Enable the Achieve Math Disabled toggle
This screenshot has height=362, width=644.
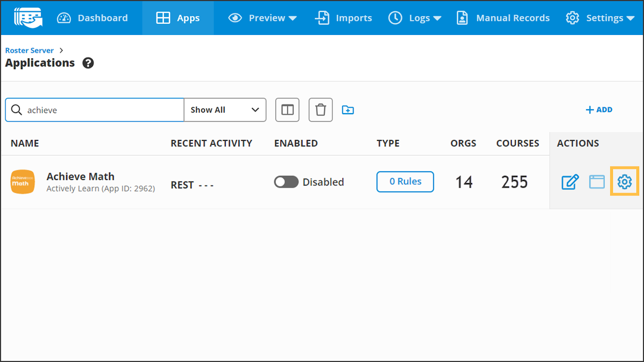point(286,182)
